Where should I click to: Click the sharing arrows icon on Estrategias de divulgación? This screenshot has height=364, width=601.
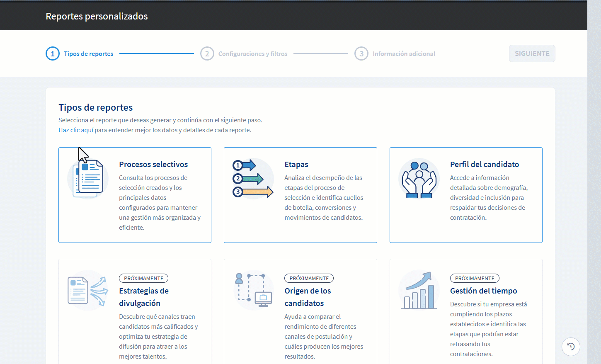(x=88, y=290)
